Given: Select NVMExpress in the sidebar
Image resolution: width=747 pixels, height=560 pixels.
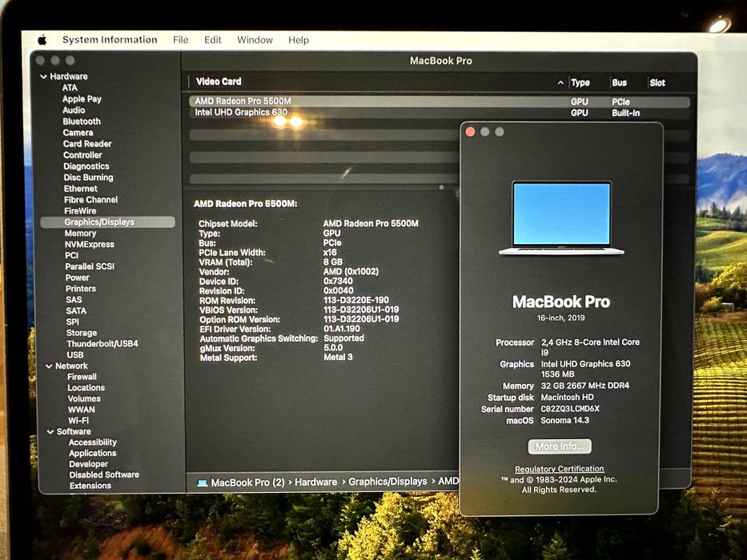Looking at the screenshot, I should pyautogui.click(x=90, y=244).
